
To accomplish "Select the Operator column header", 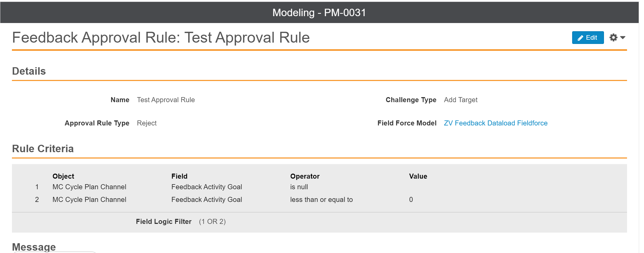I will pyautogui.click(x=305, y=176).
